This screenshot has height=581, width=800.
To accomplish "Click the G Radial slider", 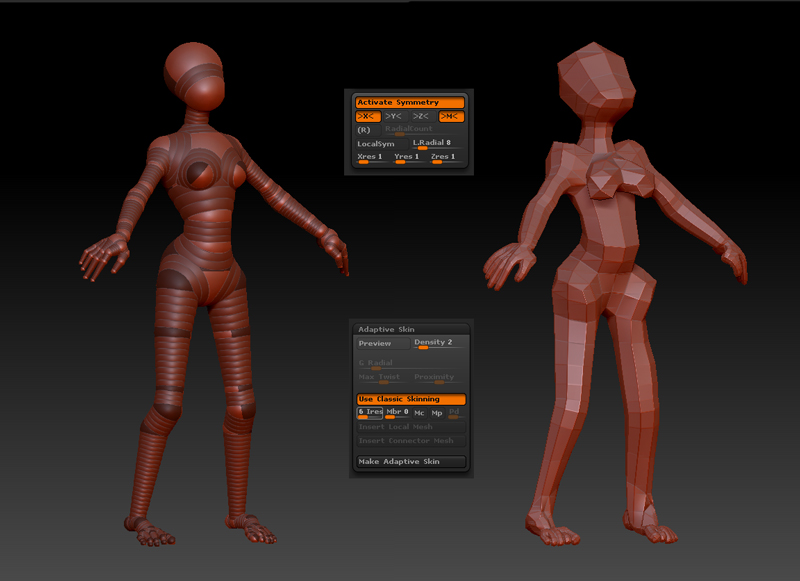I will point(411,364).
